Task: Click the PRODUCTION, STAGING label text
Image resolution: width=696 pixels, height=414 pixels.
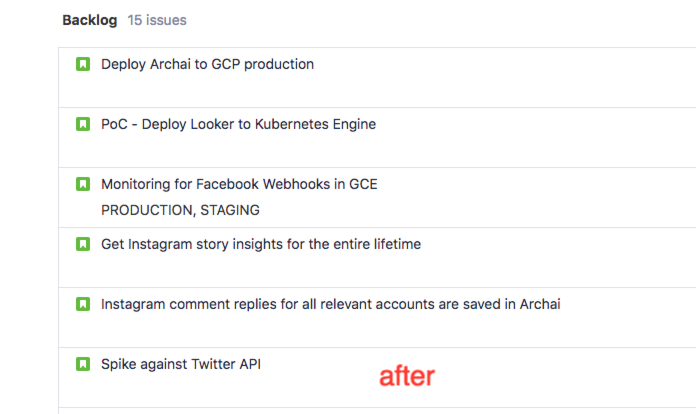Action: (180, 210)
